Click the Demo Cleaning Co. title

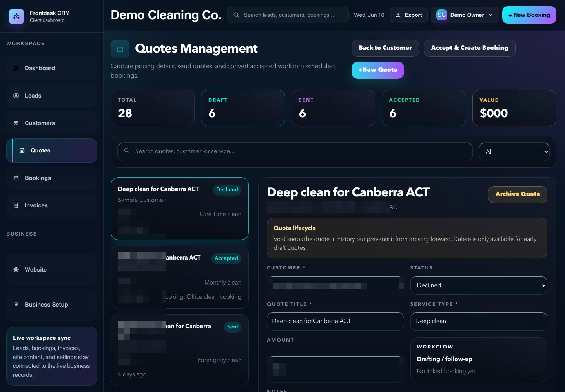click(x=166, y=15)
